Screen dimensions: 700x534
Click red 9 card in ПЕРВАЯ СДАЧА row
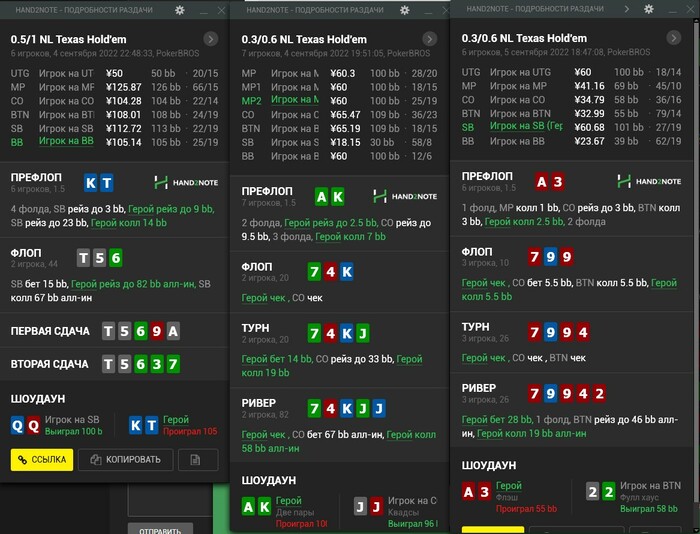157,331
